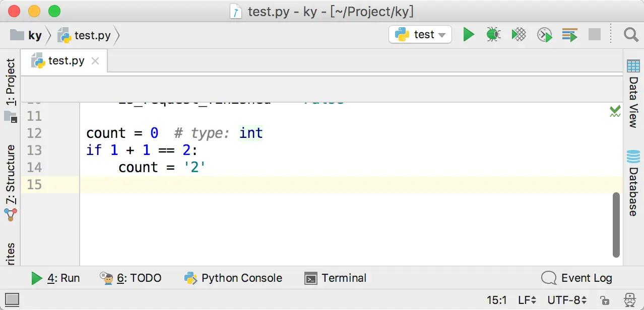Click the Search Everywhere magnifier icon
Viewport: 644px width, 310px height.
(631, 35)
